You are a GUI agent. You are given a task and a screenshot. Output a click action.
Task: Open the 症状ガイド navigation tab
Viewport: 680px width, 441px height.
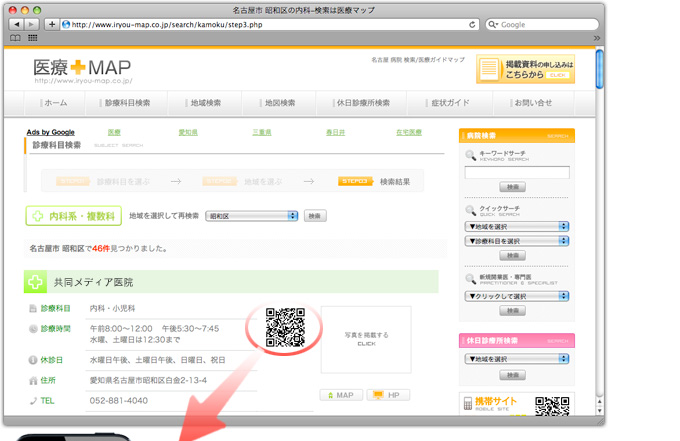click(x=448, y=103)
